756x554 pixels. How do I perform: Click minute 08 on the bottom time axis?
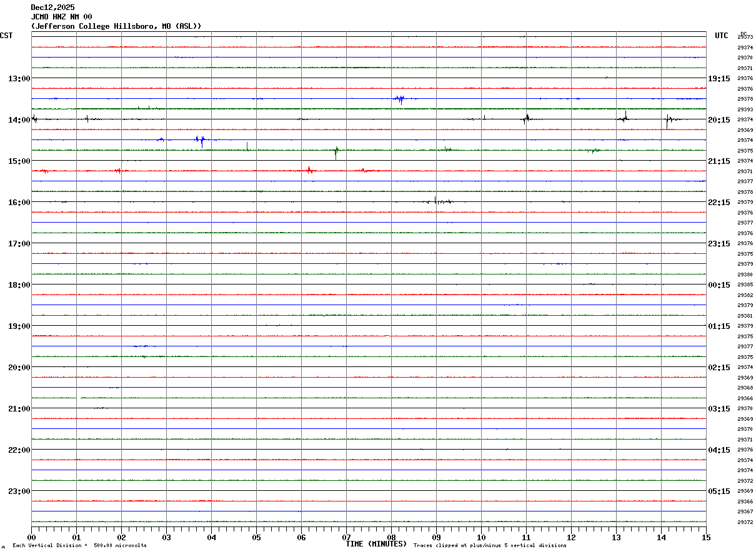391,538
